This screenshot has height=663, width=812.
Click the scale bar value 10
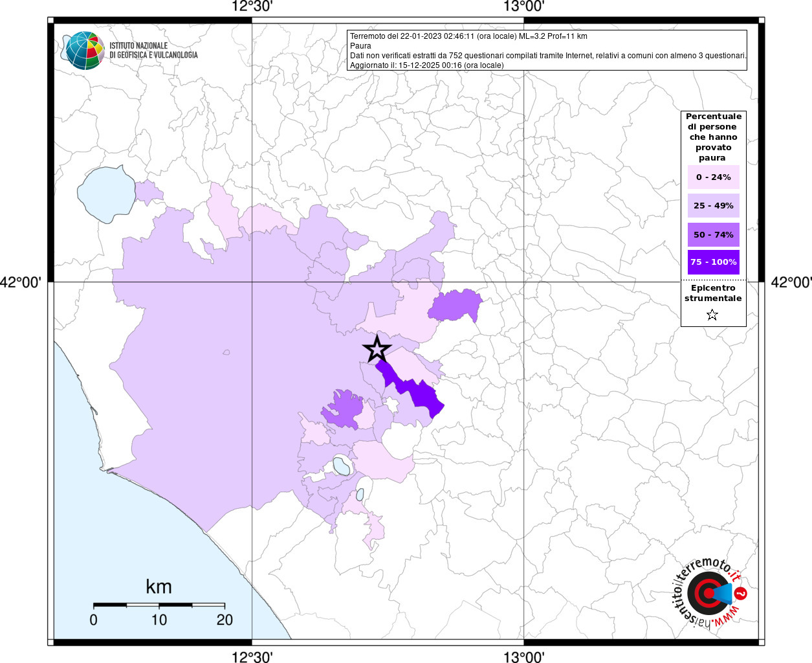tap(159, 620)
